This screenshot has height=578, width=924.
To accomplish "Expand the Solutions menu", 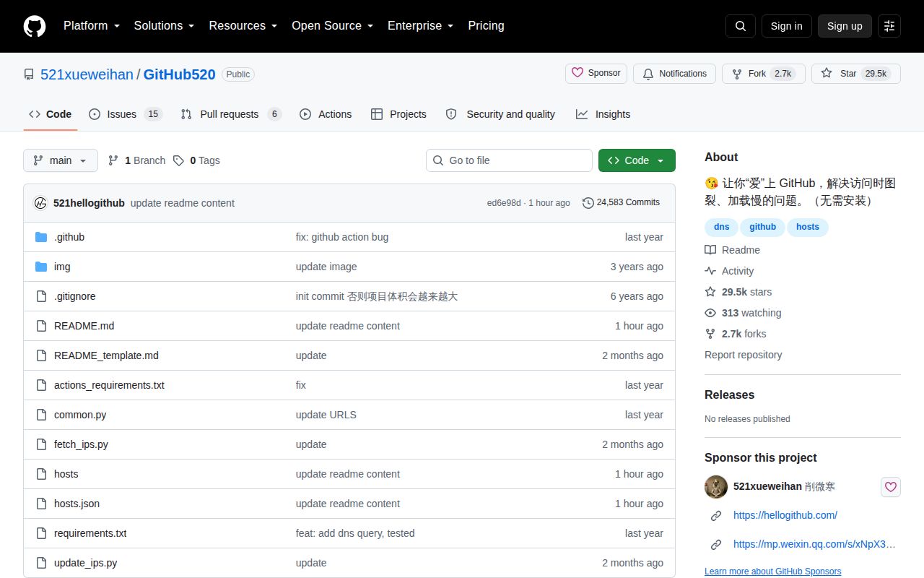I will [x=164, y=26].
